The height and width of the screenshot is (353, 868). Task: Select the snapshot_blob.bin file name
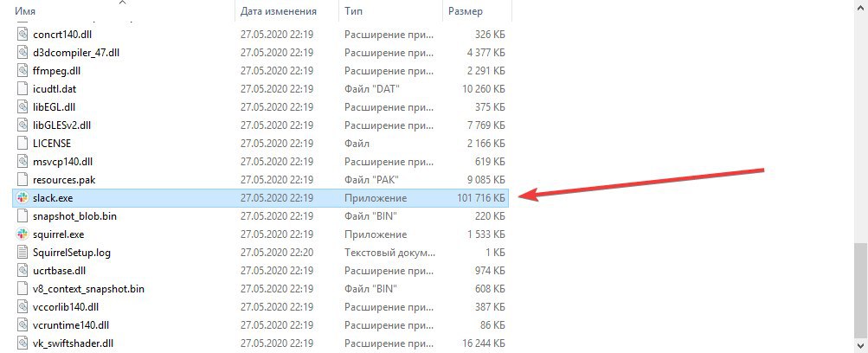pyautogui.click(x=74, y=216)
